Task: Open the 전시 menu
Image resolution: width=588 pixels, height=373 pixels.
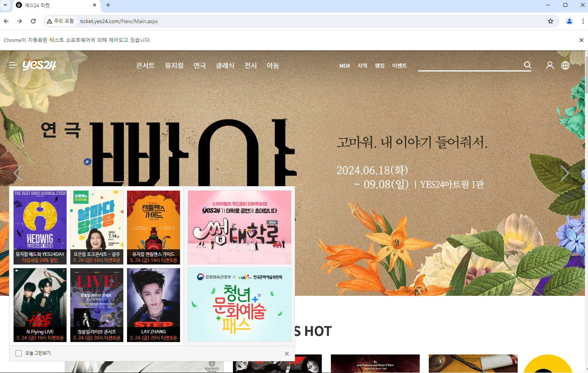Action: point(251,65)
